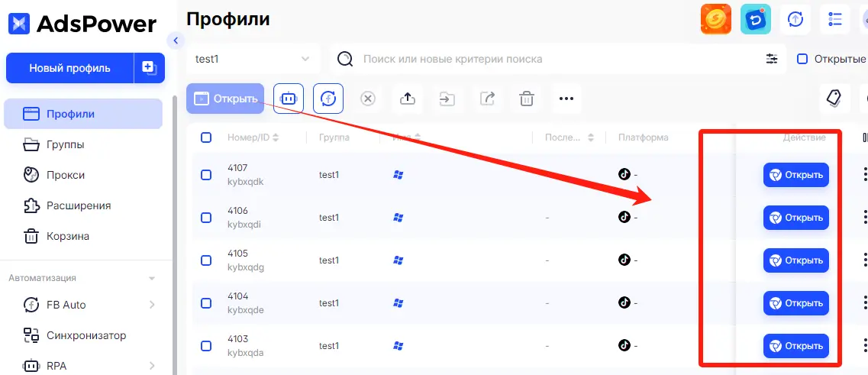
Task: Click the RPA robot toolbar icon
Action: click(x=289, y=99)
